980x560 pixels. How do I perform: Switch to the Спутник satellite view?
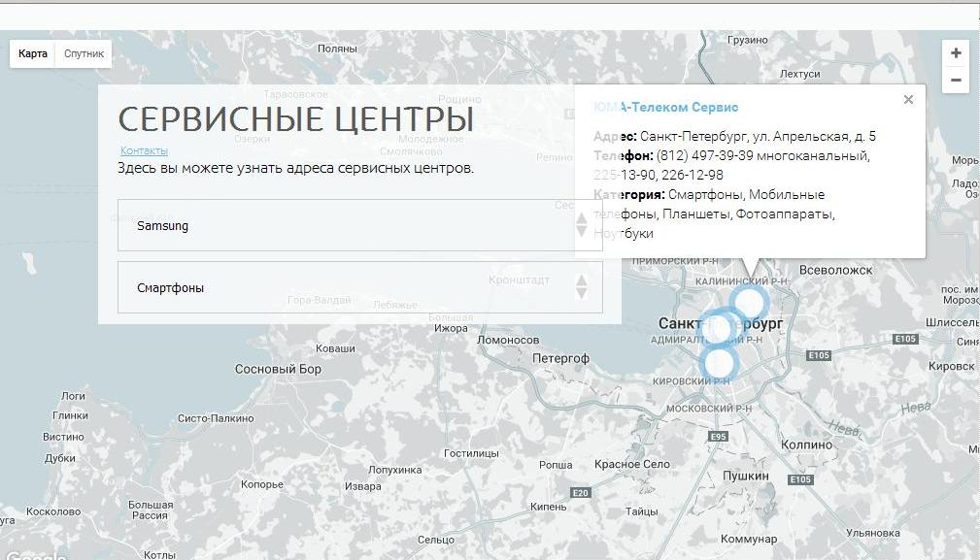tap(84, 54)
